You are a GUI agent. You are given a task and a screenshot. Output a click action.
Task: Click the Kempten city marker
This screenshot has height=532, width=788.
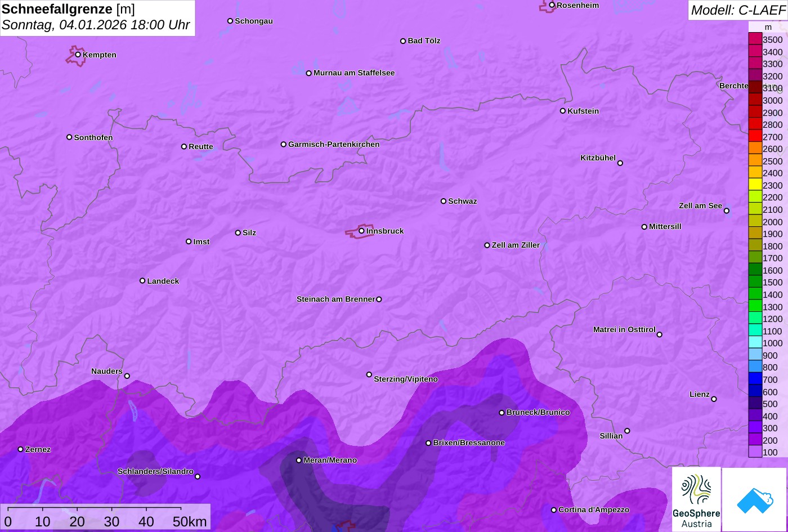pyautogui.click(x=78, y=55)
